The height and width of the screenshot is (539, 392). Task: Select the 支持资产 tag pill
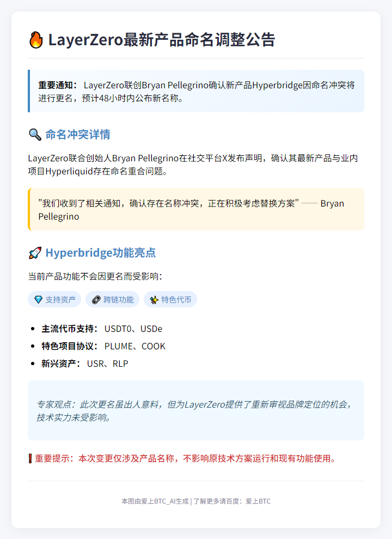click(54, 299)
